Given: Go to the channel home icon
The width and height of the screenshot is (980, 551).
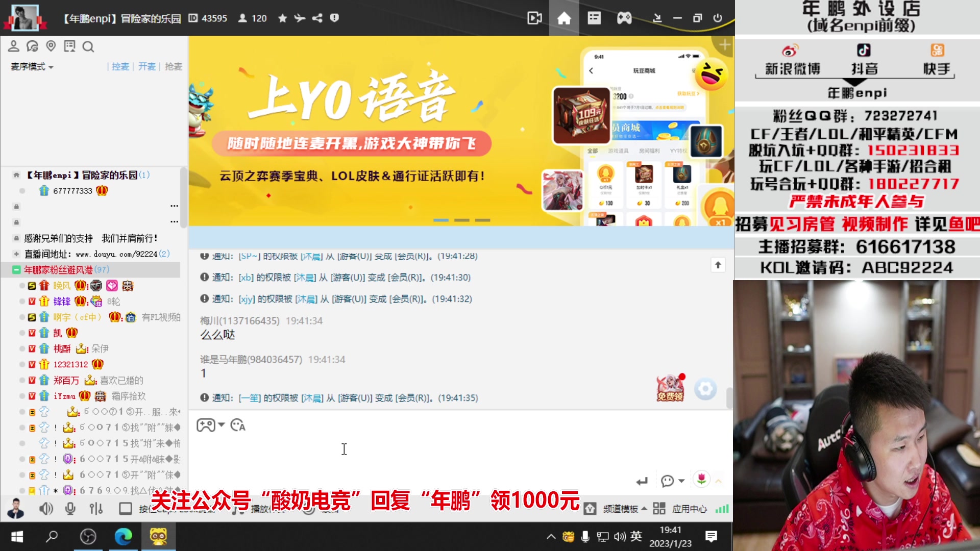Looking at the screenshot, I should pyautogui.click(x=564, y=18).
